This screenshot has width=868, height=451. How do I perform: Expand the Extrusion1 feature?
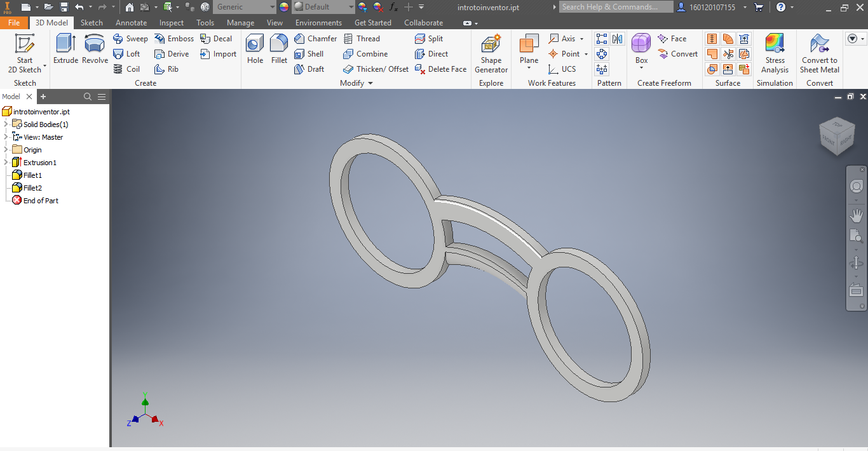tap(6, 163)
